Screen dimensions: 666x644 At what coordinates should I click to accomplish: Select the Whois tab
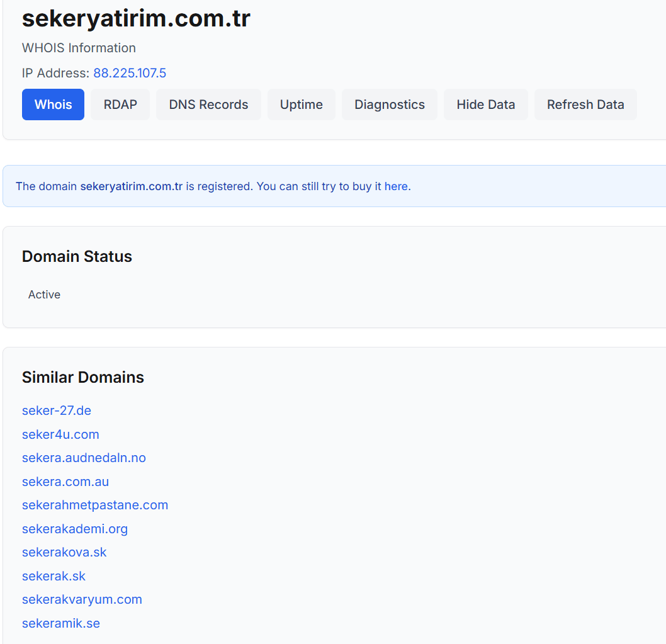click(53, 104)
